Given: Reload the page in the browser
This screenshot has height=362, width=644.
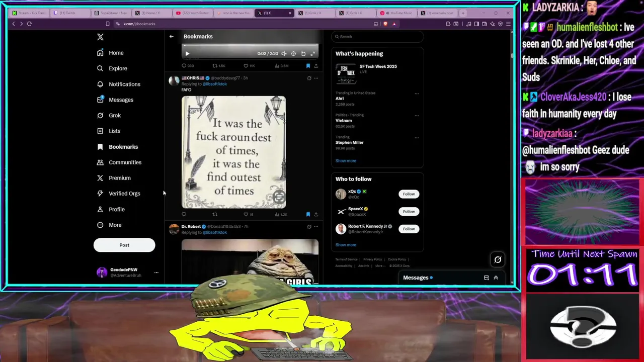Looking at the screenshot, I should pos(29,24).
